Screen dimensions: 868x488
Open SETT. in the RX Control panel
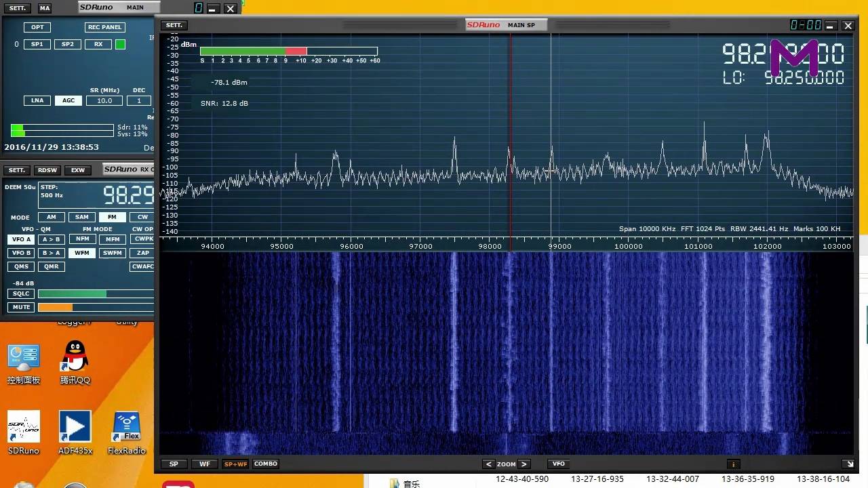click(x=17, y=170)
